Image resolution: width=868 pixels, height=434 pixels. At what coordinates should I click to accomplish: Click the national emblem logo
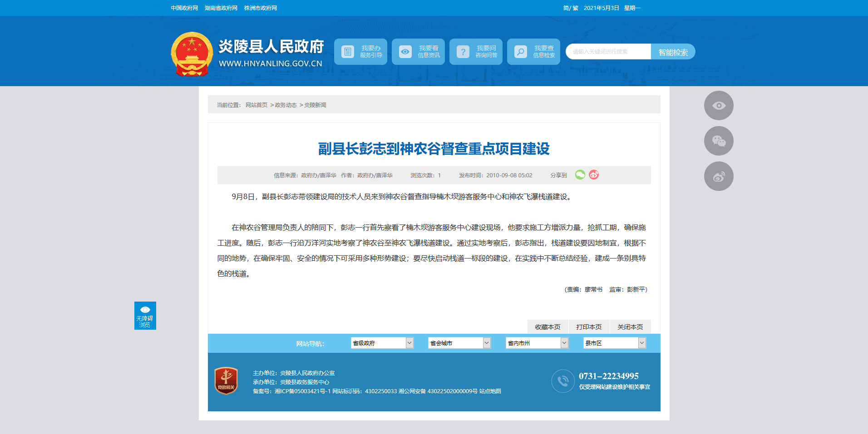192,54
